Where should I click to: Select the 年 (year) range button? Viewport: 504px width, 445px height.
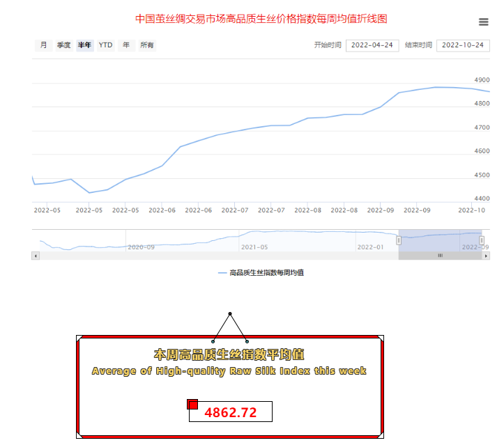point(125,45)
